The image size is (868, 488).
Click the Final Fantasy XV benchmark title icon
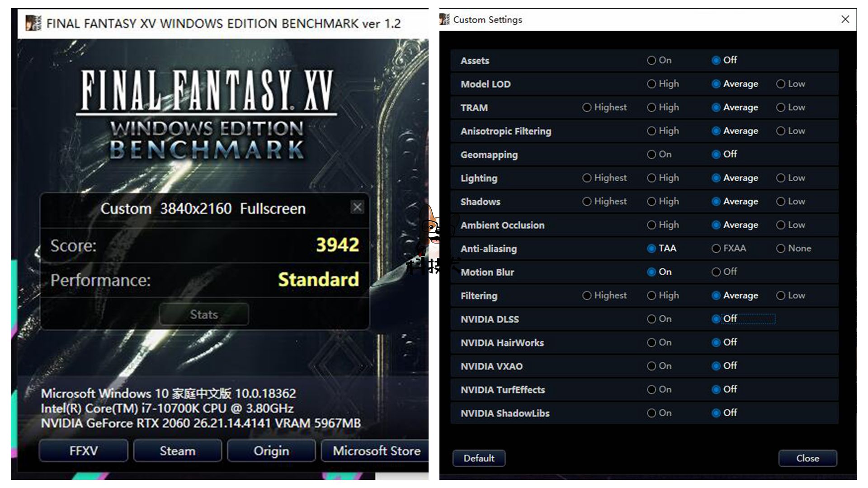[33, 23]
